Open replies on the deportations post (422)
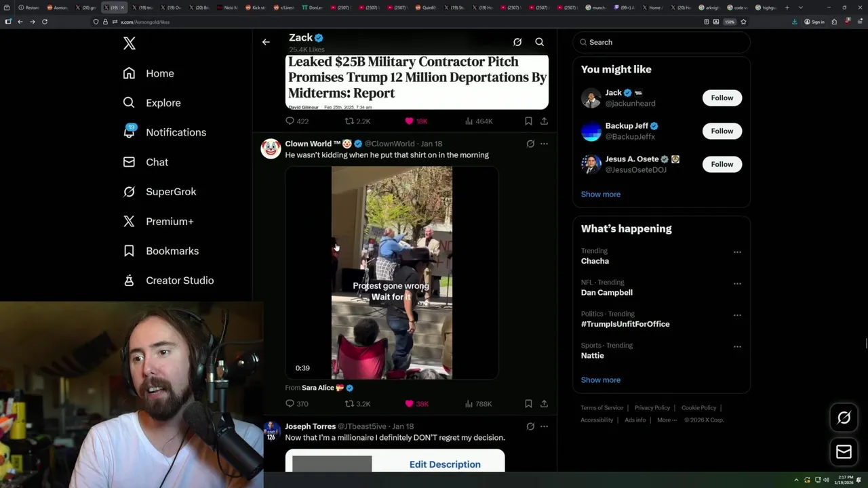The height and width of the screenshot is (488, 868). click(x=297, y=121)
